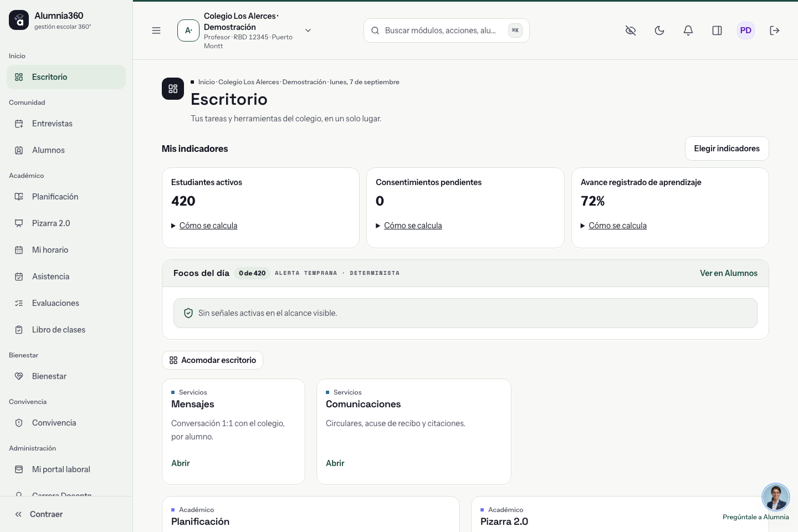798x532 pixels.
Task: Go to Entrevistas in the sidebar
Action: [66, 124]
